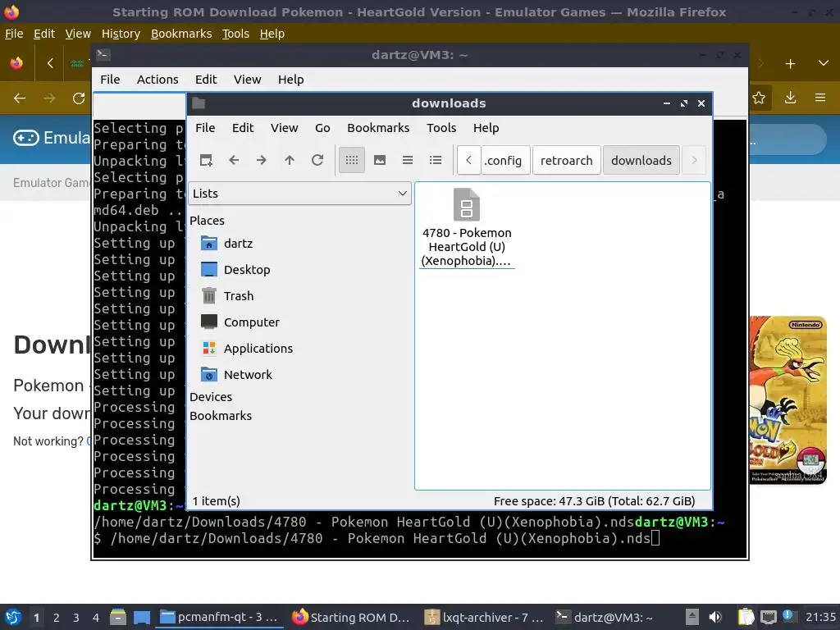
Task: Select the Pokemon HeartGold nds file
Action: (x=467, y=228)
